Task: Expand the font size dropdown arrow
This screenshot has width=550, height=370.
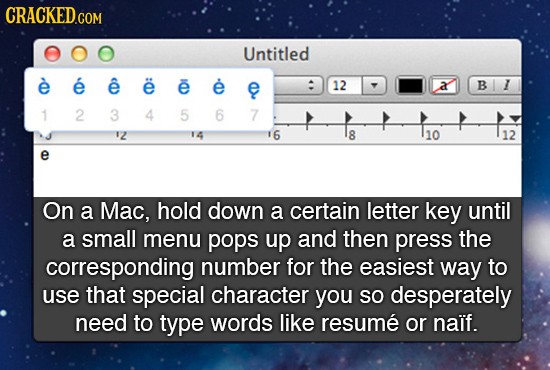Action: pos(374,86)
